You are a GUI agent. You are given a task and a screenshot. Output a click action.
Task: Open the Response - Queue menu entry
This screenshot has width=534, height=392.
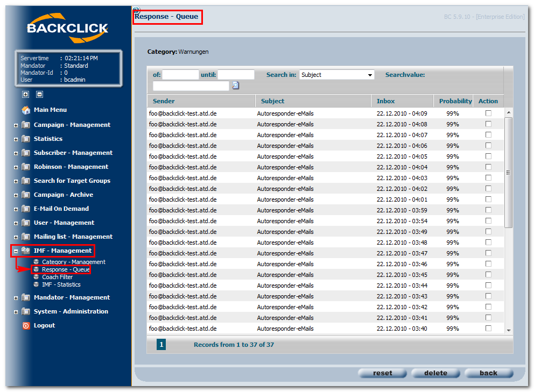(66, 269)
